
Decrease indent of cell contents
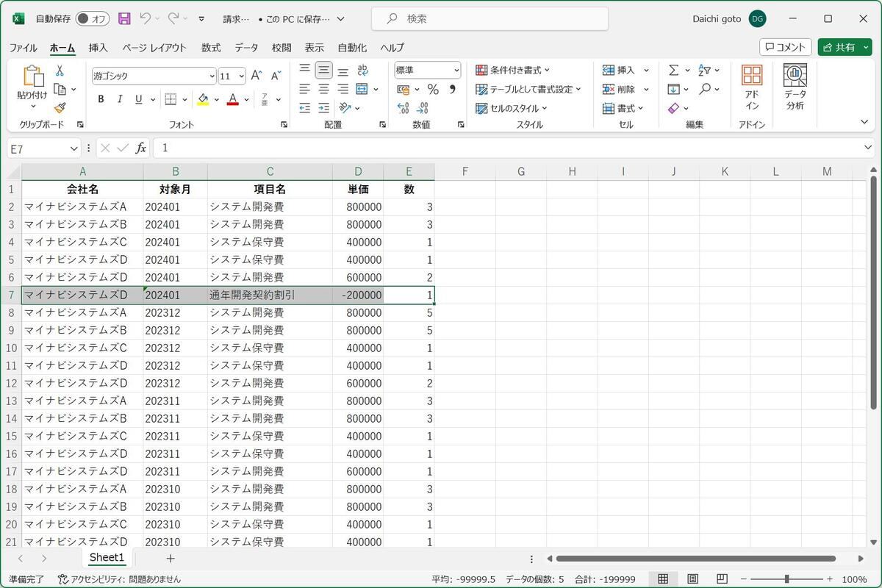click(x=304, y=108)
